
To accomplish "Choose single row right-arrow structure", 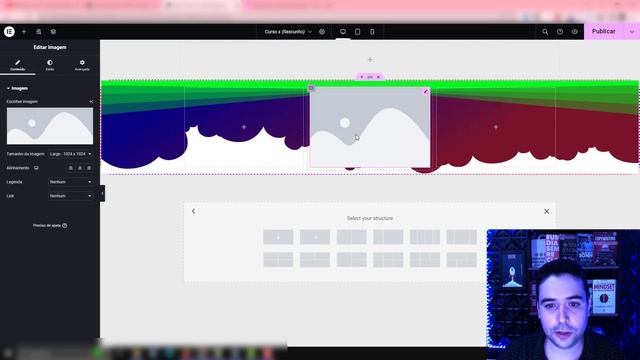I will (x=315, y=237).
